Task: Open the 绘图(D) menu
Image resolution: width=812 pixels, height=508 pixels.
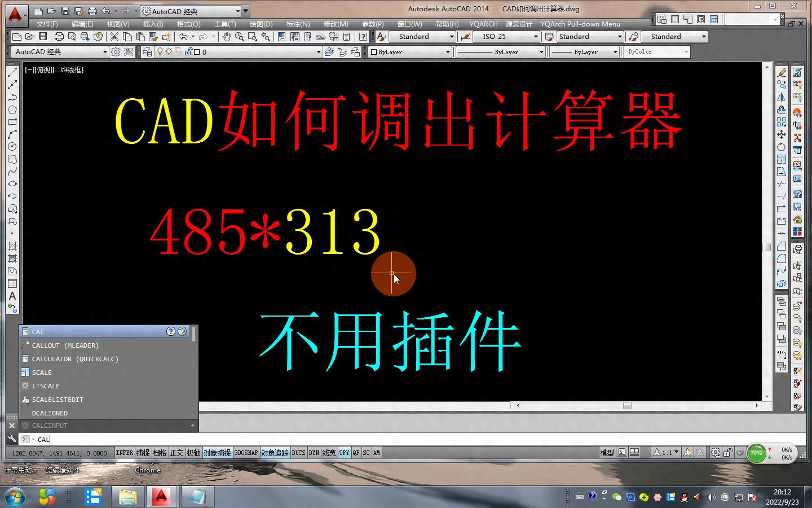Action: (x=261, y=24)
